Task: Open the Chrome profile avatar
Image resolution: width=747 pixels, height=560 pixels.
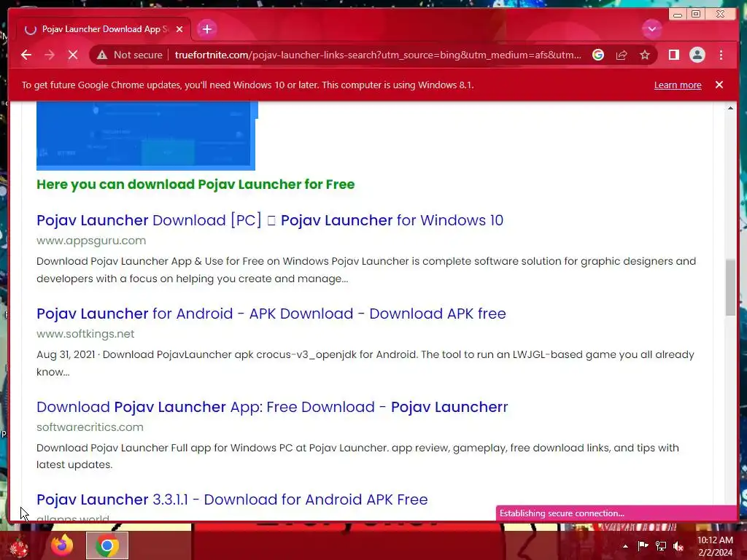Action: 697,55
